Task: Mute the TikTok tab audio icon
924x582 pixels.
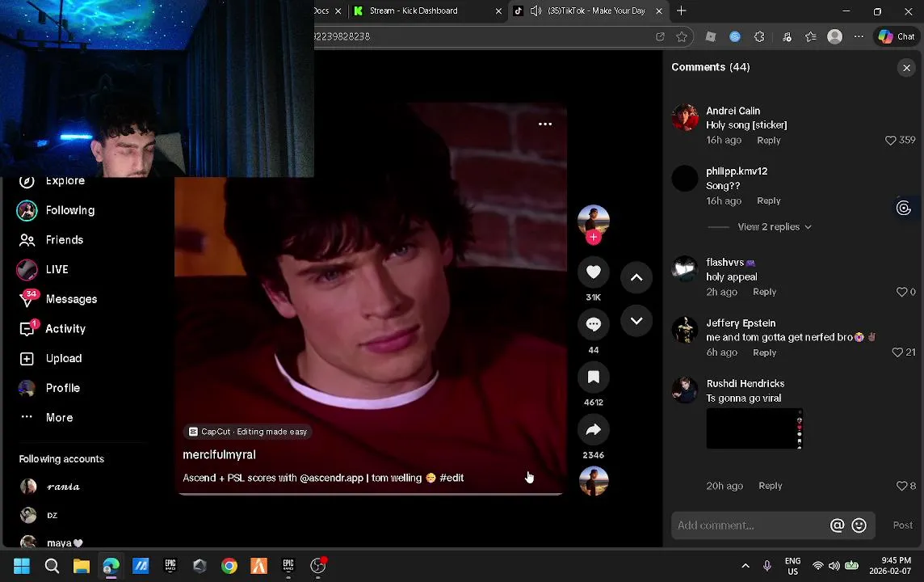Action: pos(535,11)
